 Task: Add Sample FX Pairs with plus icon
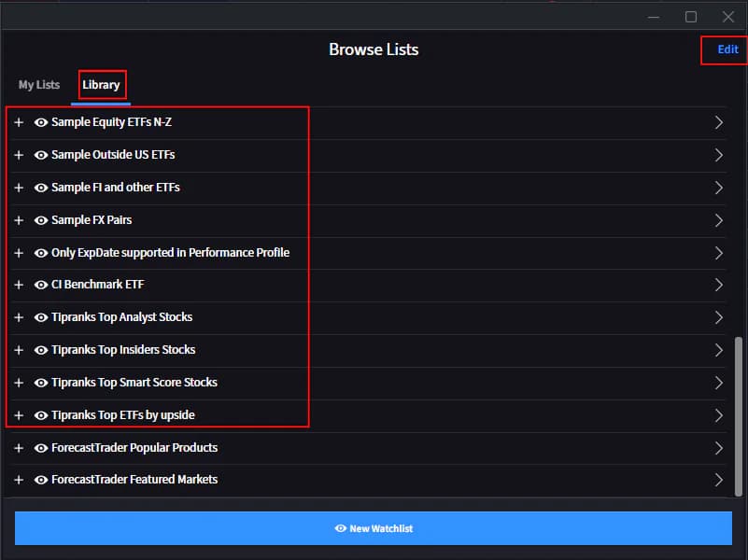19,220
